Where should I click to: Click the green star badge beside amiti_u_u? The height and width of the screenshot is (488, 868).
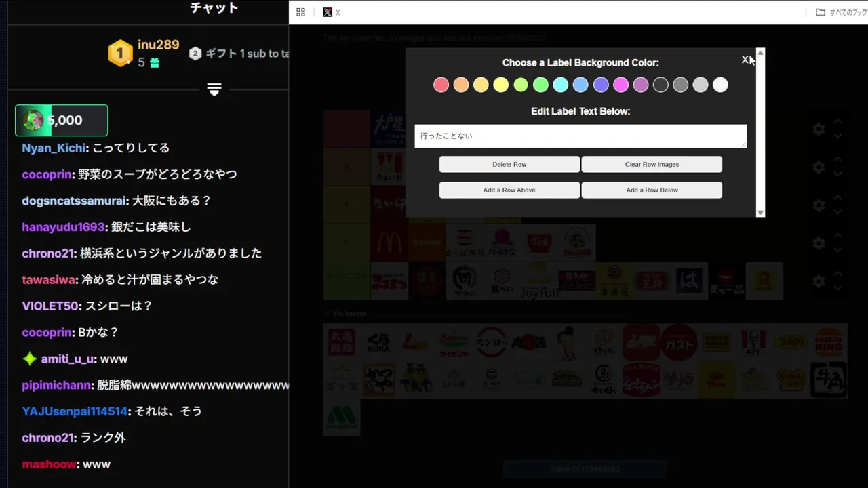[30, 359]
